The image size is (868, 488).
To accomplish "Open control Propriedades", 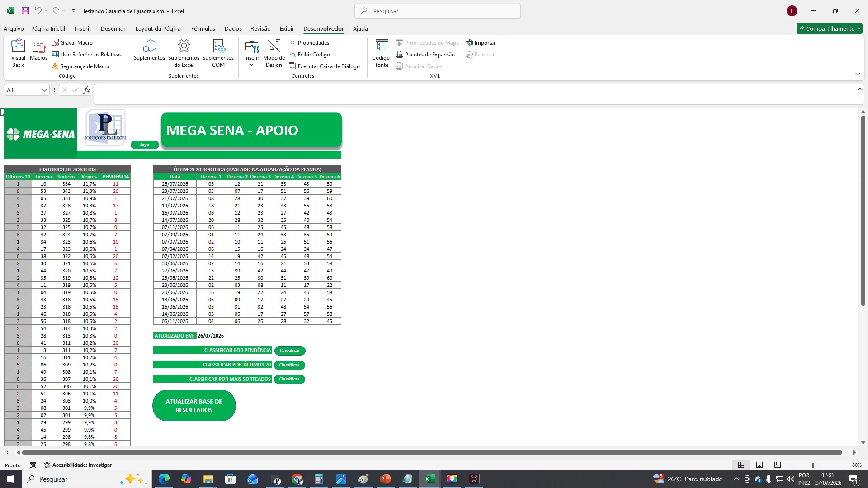I will pyautogui.click(x=309, y=42).
